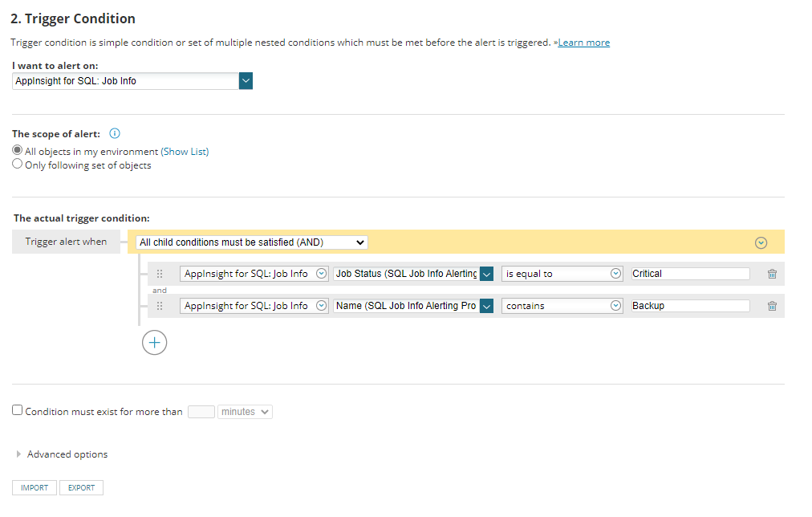This screenshot has height=517, width=812.
Task: Click the Critical value field
Action: [x=690, y=274]
